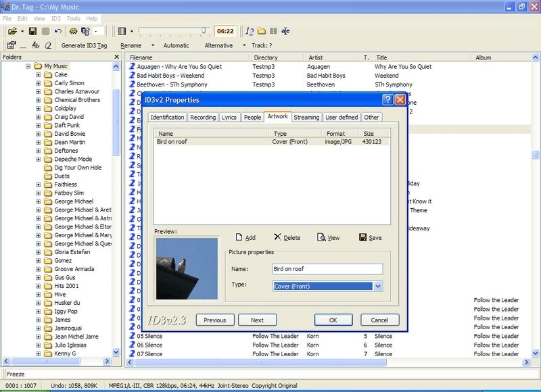The height and width of the screenshot is (392, 541).
Task: Expand the Depeche Mode folder node
Action: [x=39, y=159]
